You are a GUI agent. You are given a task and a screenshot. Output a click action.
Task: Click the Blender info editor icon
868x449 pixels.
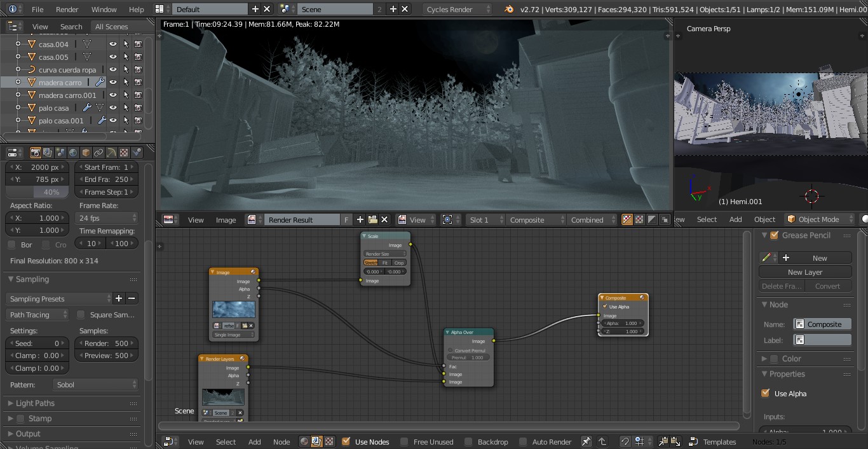(x=12, y=9)
